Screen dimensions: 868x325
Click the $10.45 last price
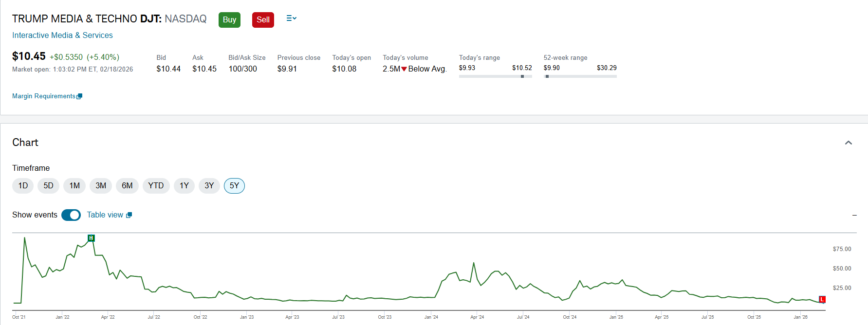29,56
